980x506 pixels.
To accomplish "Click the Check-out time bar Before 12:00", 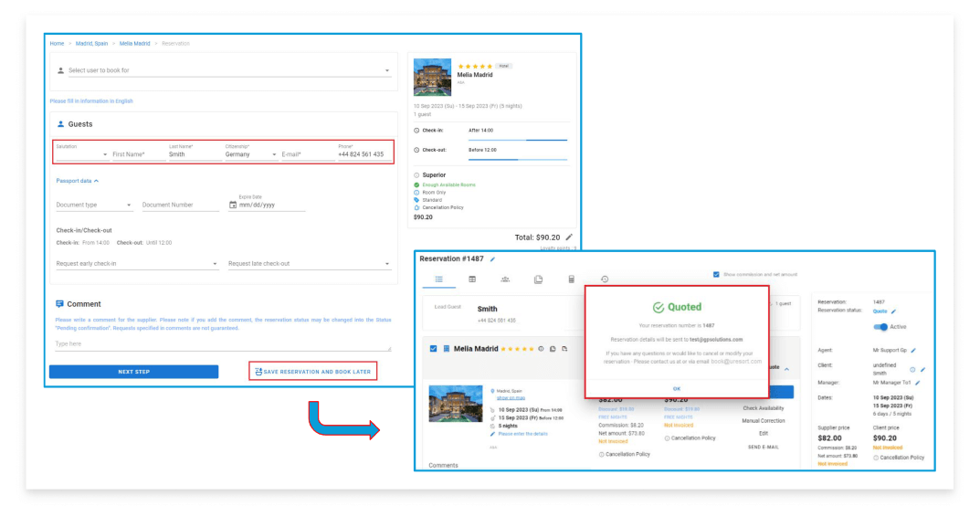I will click(x=518, y=159).
